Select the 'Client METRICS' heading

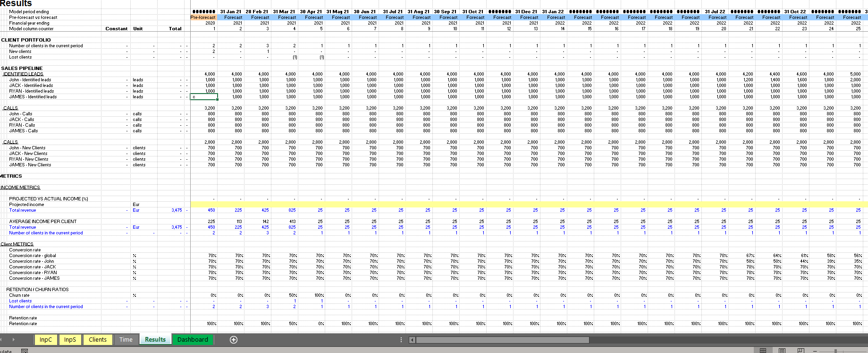(17, 244)
